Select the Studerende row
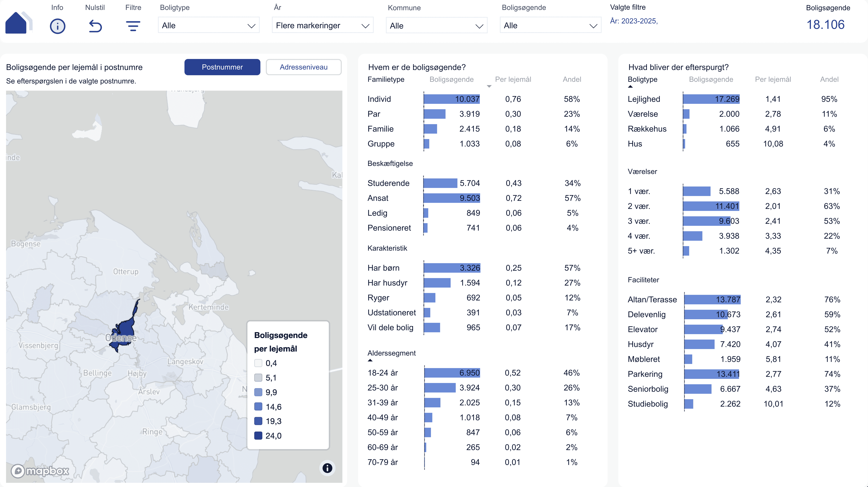 388,183
